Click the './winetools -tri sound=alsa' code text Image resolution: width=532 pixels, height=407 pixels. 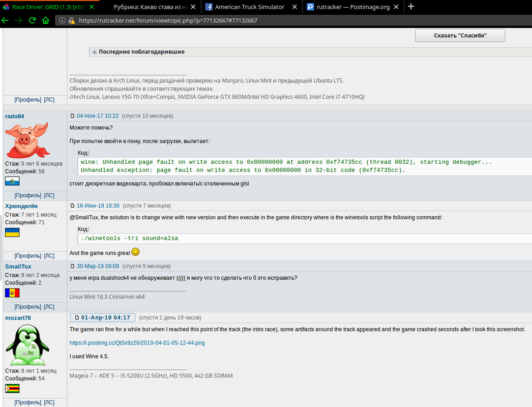pyautogui.click(x=130, y=238)
